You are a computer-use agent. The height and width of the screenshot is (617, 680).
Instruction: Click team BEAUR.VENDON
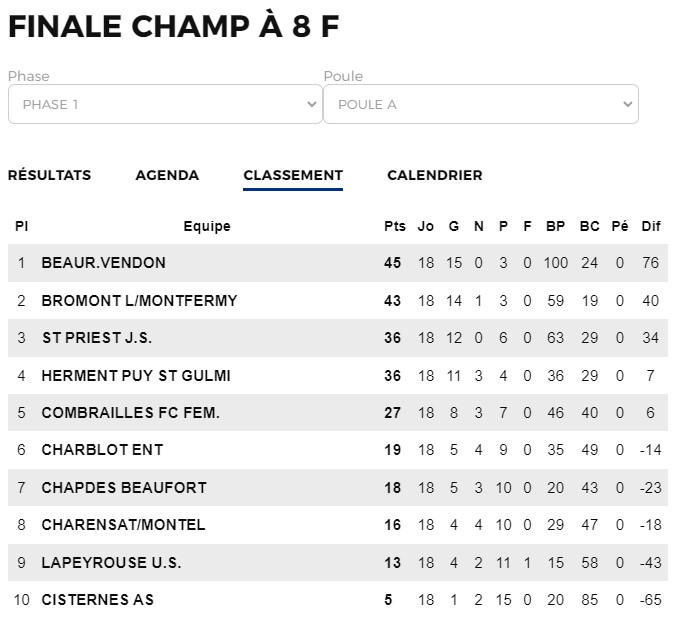[x=104, y=263]
